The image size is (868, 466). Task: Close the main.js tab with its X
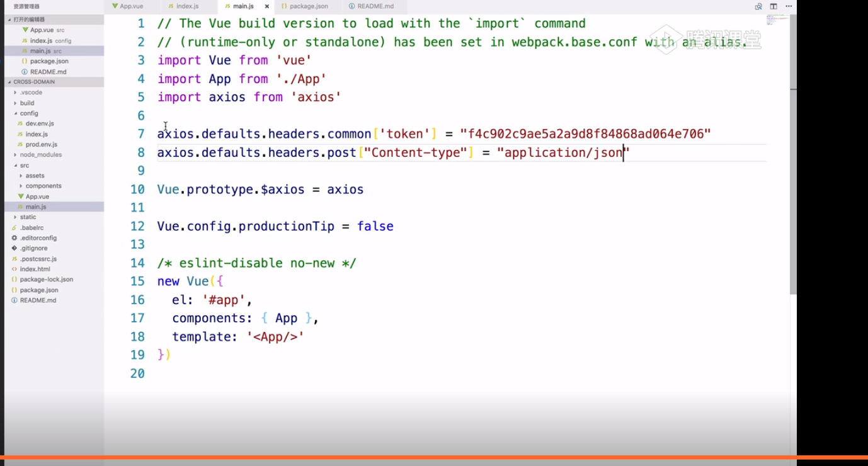coord(267,6)
